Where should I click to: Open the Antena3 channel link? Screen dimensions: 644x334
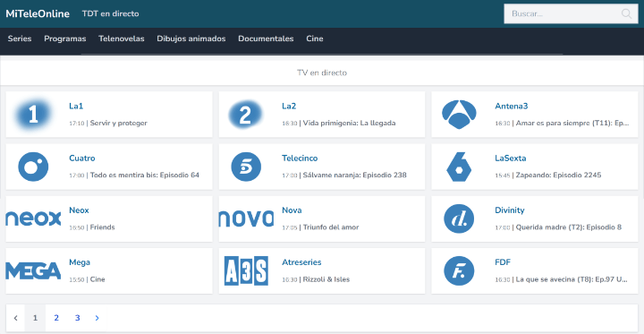511,107
